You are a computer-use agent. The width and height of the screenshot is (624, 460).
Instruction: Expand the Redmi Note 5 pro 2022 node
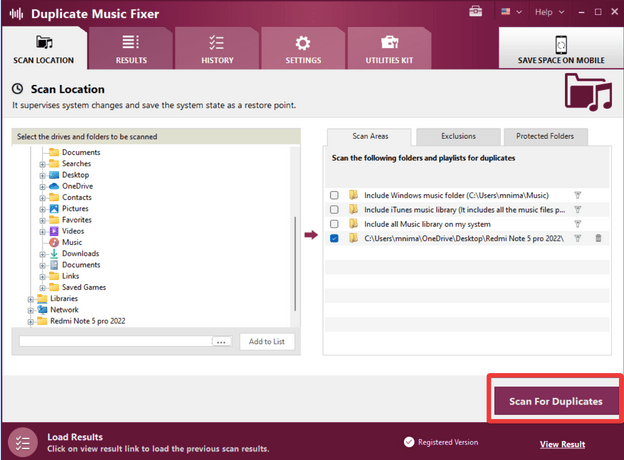30,322
